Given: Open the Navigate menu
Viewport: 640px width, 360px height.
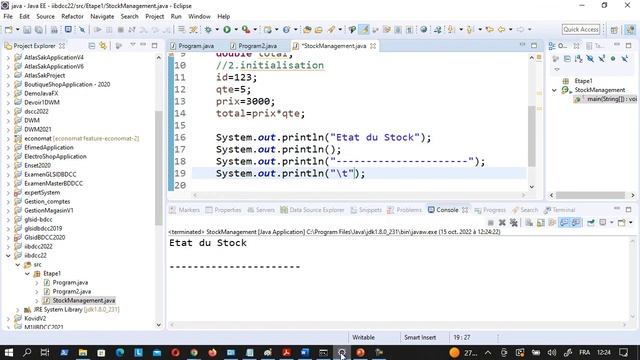Looking at the screenshot, I should 102,16.
